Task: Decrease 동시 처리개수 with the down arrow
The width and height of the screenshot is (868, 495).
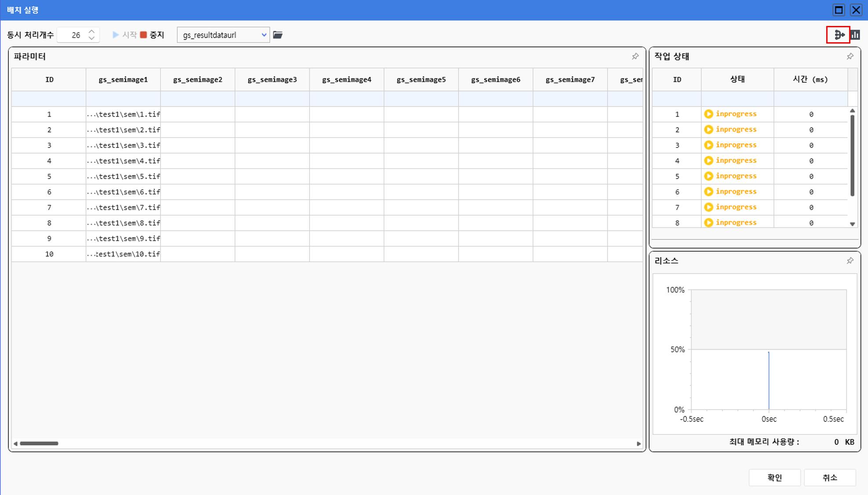Action: coord(91,38)
